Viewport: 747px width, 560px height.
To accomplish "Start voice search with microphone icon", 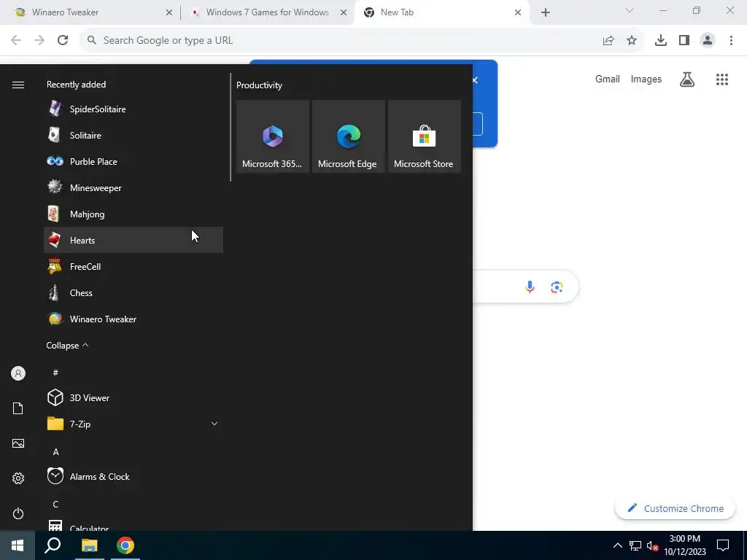I will pos(530,287).
